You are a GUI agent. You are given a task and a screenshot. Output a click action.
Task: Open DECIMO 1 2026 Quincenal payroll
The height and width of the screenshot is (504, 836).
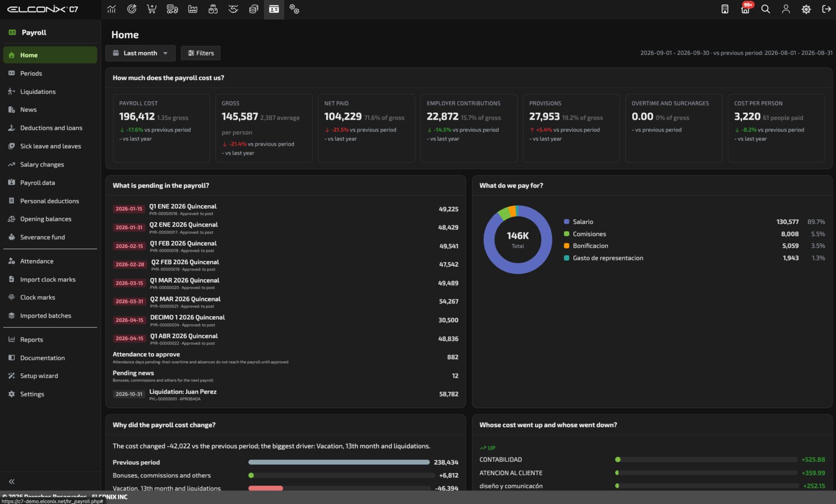coord(285,320)
